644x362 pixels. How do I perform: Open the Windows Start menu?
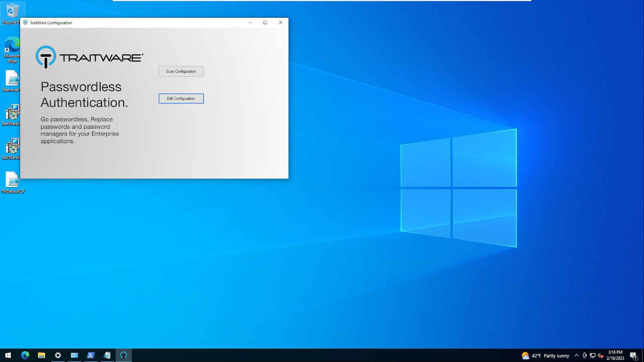tap(8, 355)
